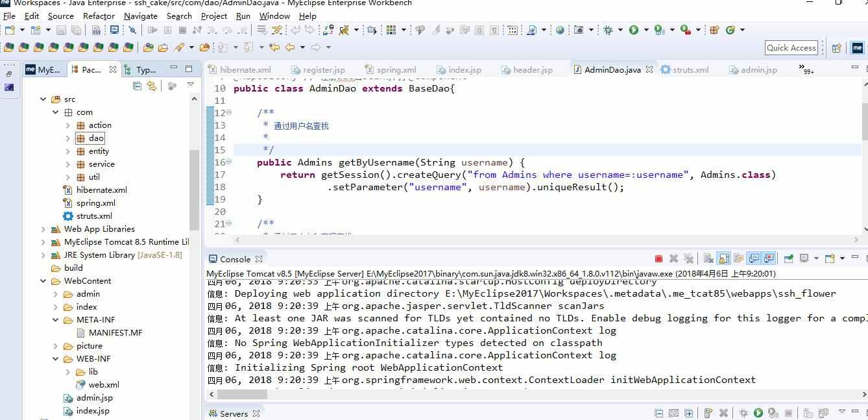Expand the lib folder under WEB-INF
This screenshot has width=868, height=420.
(68, 372)
